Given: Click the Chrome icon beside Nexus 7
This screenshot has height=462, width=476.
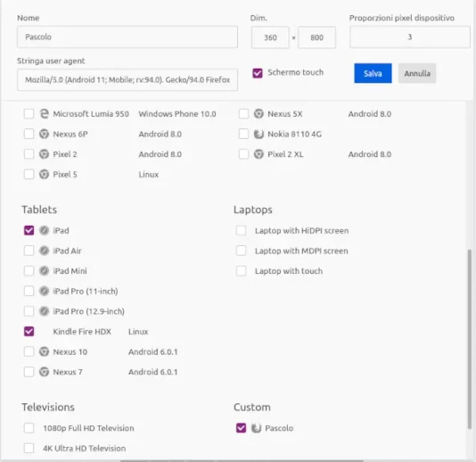Looking at the screenshot, I should (x=44, y=372).
